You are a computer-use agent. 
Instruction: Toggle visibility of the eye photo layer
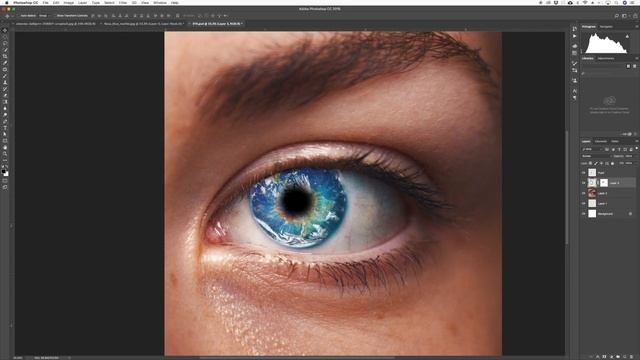[x=584, y=193]
